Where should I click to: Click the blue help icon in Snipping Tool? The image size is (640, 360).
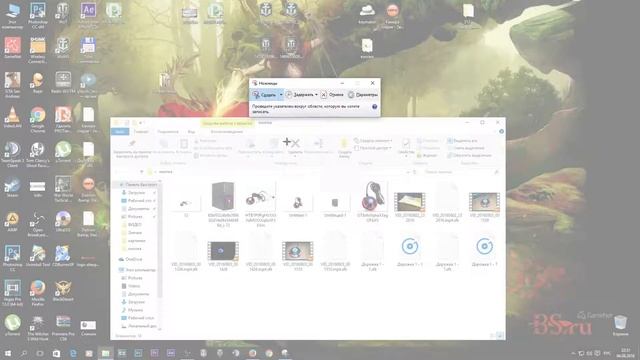(374, 107)
